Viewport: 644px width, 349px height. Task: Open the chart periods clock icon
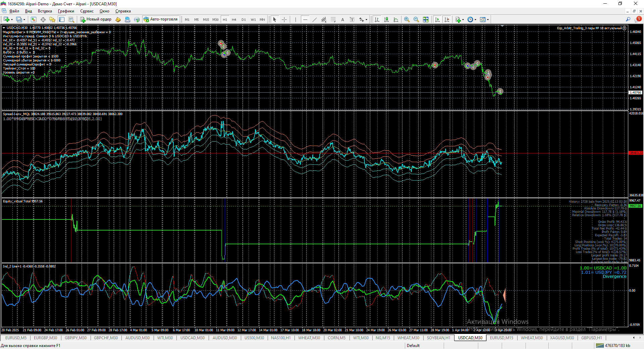point(470,19)
